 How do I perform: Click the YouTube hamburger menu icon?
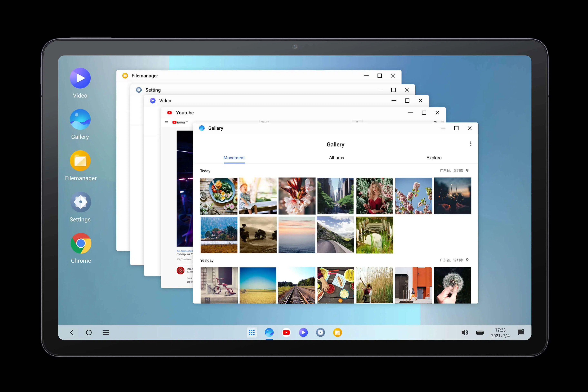[x=167, y=122]
